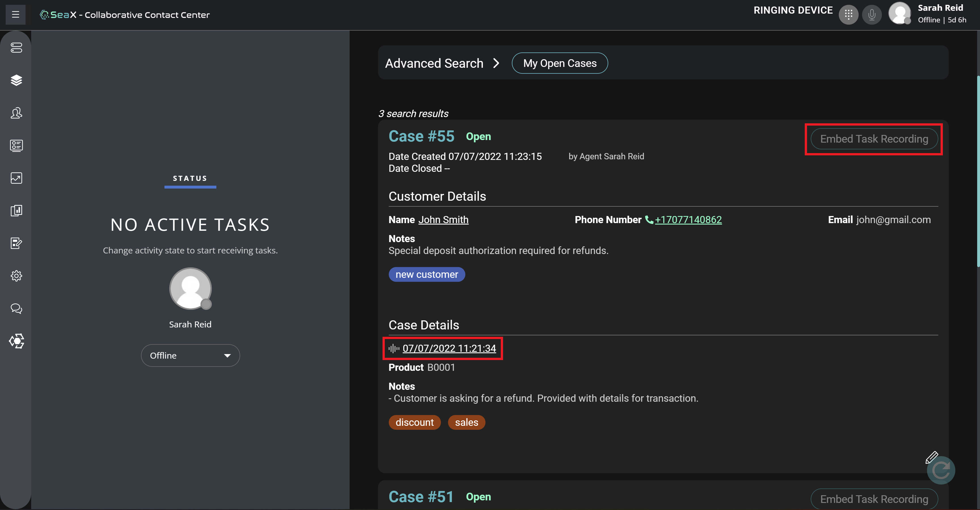Image resolution: width=980 pixels, height=510 pixels.
Task: Toggle the microphone mute button
Action: (x=872, y=14)
